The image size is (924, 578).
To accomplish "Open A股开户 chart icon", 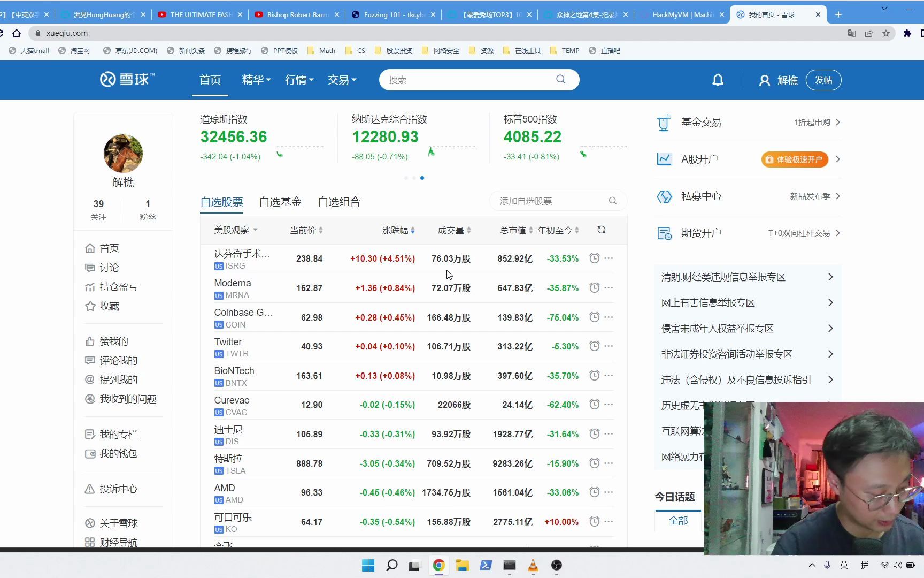I will (x=664, y=159).
